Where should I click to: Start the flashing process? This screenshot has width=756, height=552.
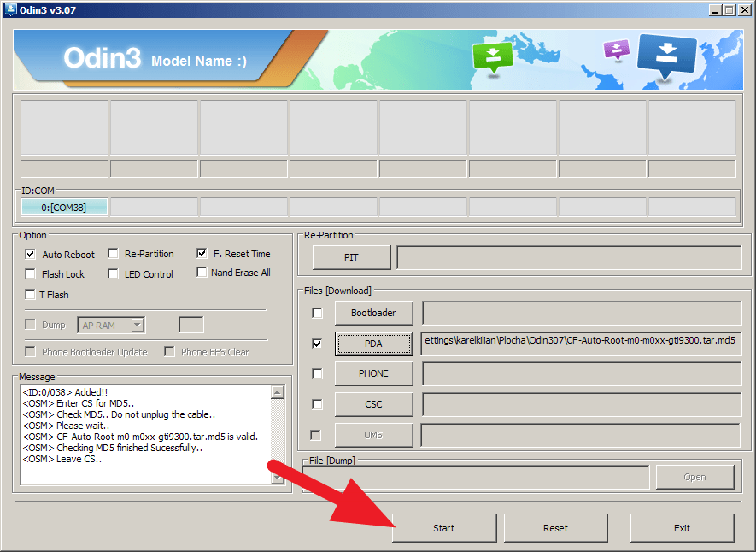point(444,528)
